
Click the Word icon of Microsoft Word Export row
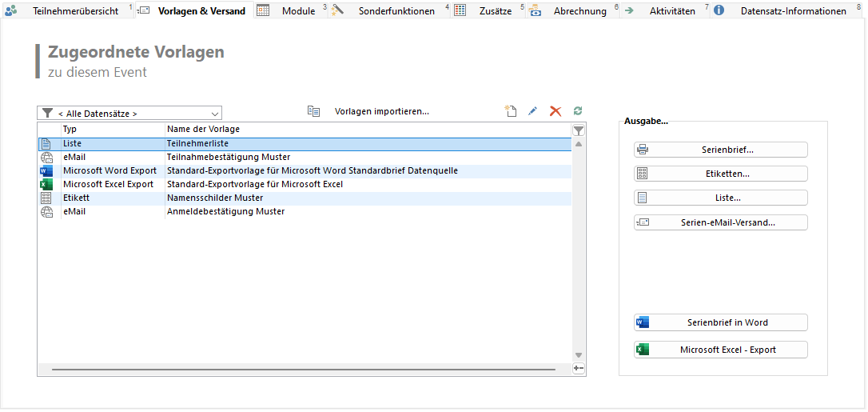tap(46, 170)
